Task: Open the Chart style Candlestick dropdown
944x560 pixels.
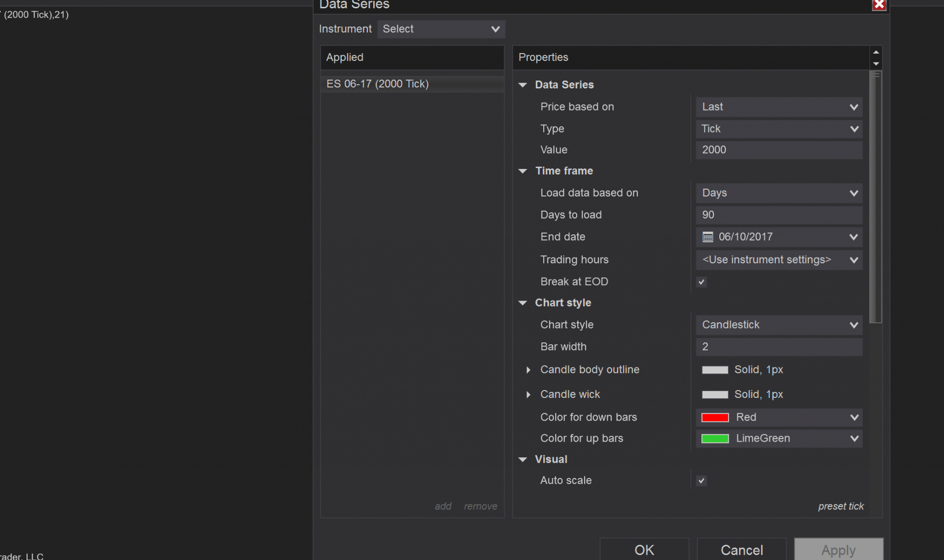Action: pos(779,325)
